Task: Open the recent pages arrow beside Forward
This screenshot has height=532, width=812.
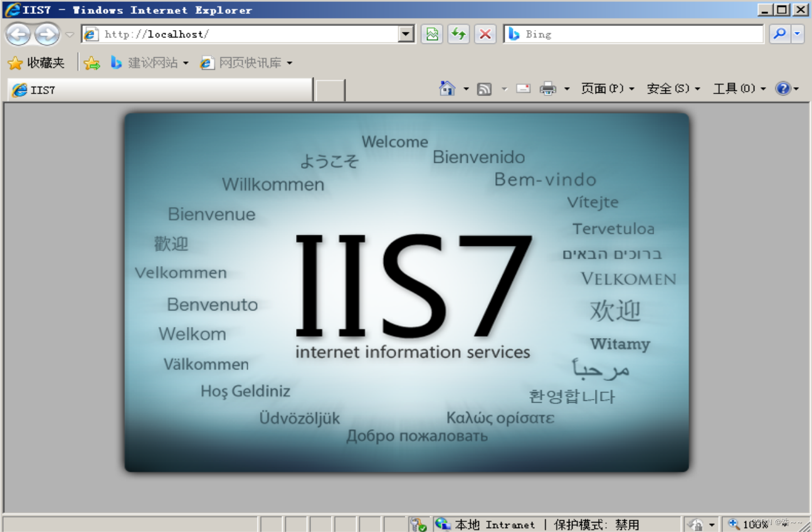Action: [x=70, y=35]
